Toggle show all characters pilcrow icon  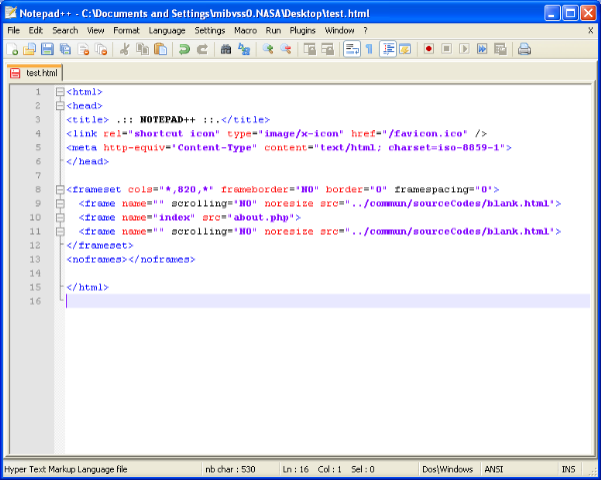click(x=369, y=49)
